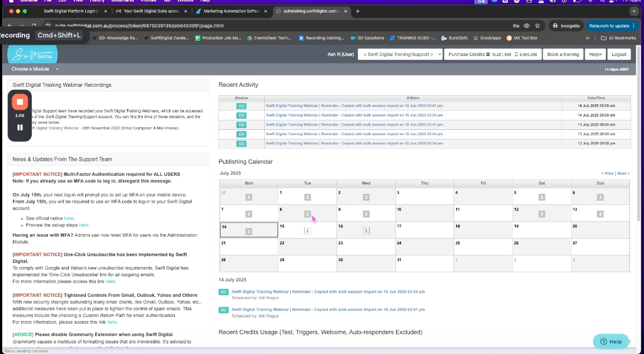Click the event count badge on July 6

tap(600, 198)
